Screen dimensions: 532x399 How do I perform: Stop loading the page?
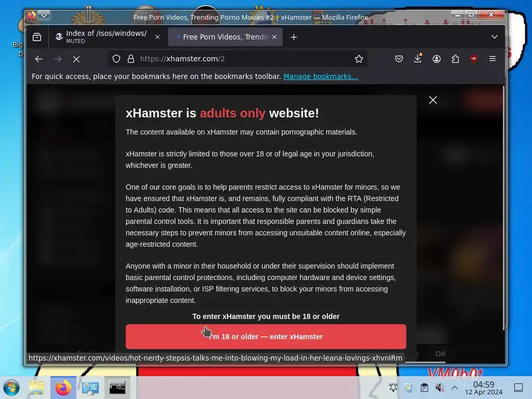tap(76, 59)
